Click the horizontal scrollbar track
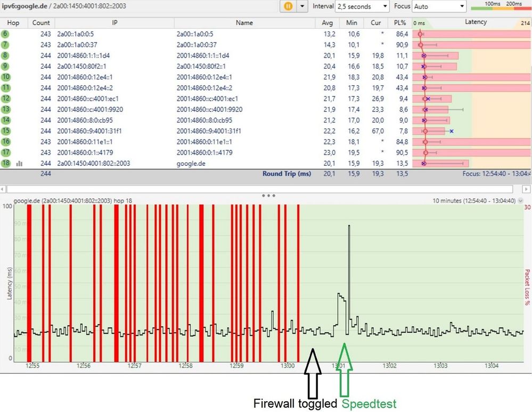 pos(259,189)
